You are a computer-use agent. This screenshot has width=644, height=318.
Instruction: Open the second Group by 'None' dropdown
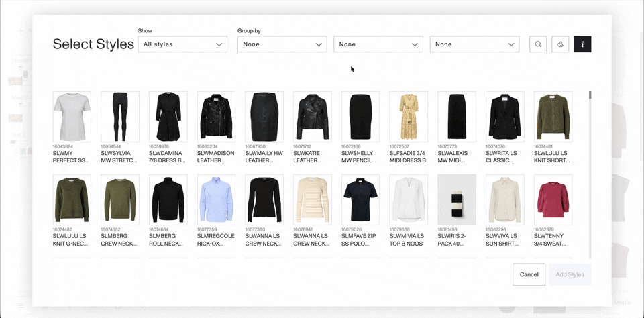pos(378,44)
